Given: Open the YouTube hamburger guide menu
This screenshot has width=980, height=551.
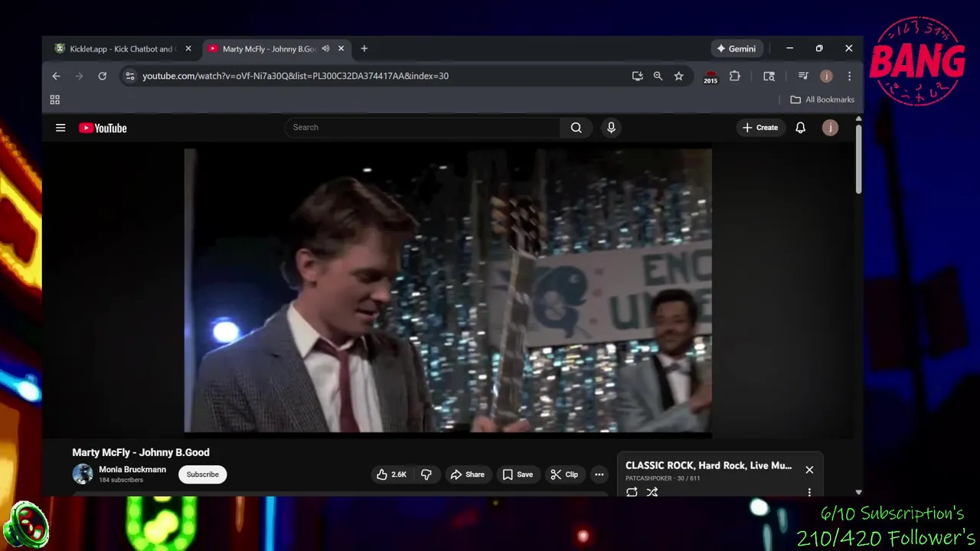Looking at the screenshot, I should pyautogui.click(x=60, y=128).
